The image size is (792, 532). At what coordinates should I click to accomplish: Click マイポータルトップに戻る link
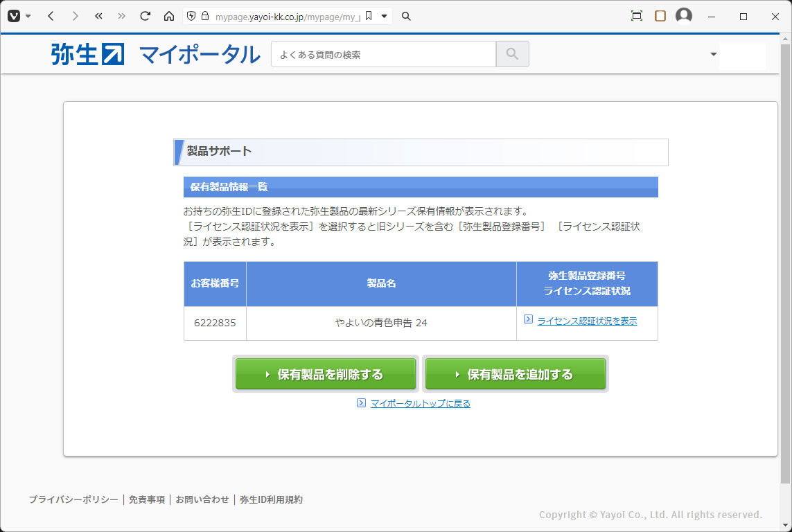point(420,403)
